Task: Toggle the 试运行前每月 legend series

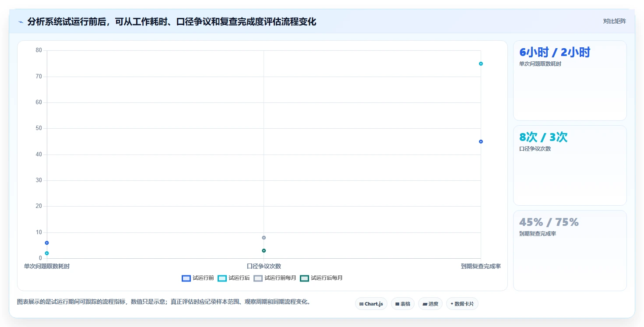Action: [275, 278]
